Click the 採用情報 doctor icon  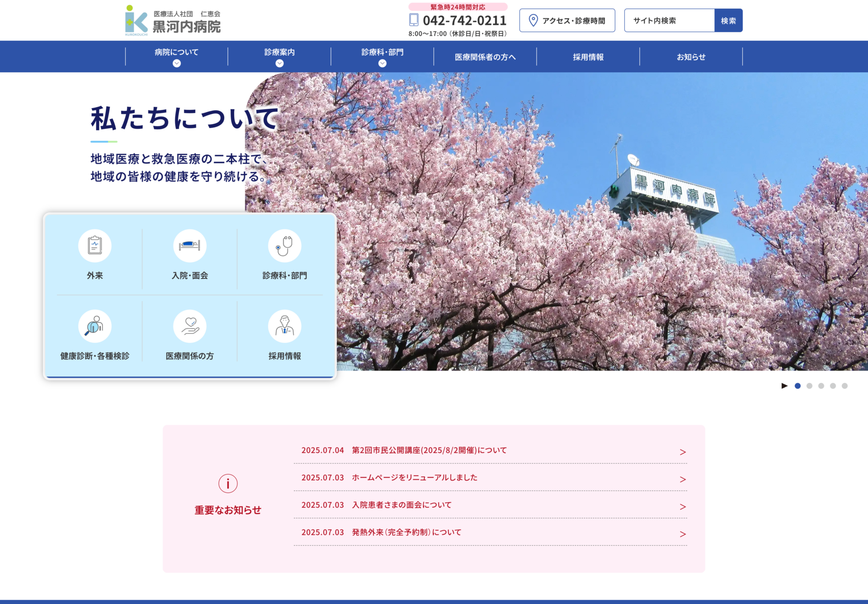point(284,326)
